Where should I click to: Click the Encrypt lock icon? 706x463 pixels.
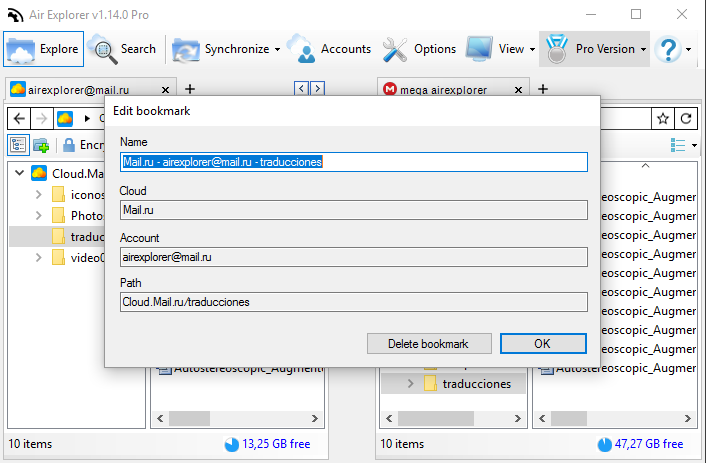click(68, 145)
